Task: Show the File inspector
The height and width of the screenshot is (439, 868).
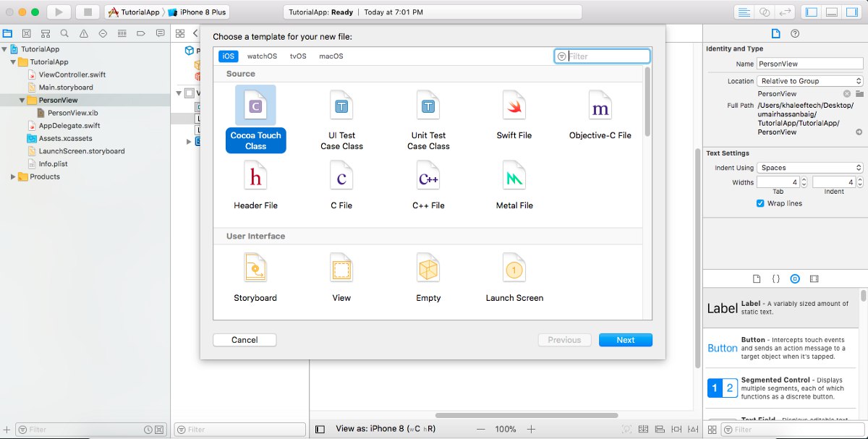Action: pos(776,33)
